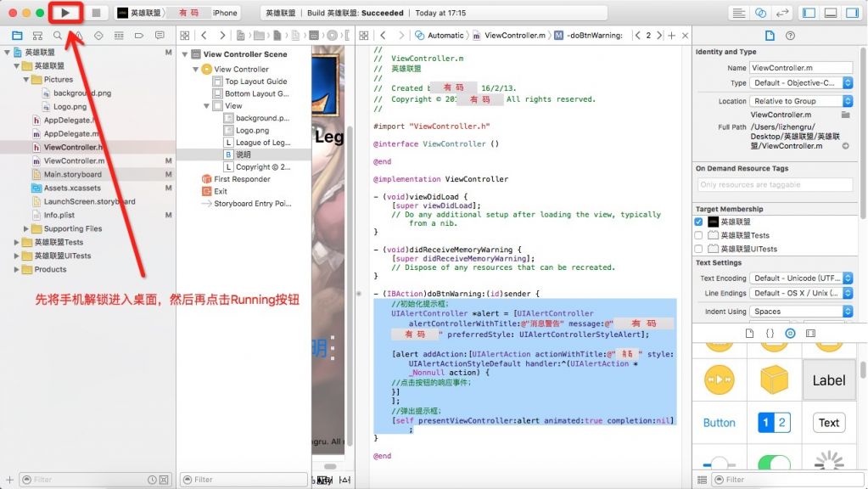The image size is (868, 489).
Task: Hide the Navigator pane
Action: click(x=809, y=13)
